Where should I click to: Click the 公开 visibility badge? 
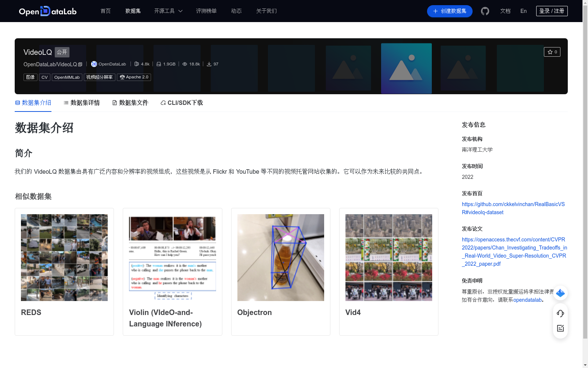(x=62, y=52)
